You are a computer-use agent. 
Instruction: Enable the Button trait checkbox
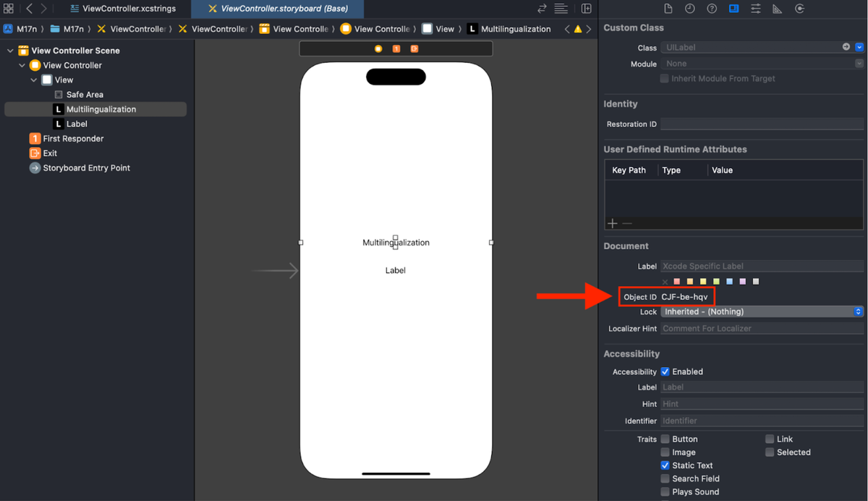tap(665, 439)
